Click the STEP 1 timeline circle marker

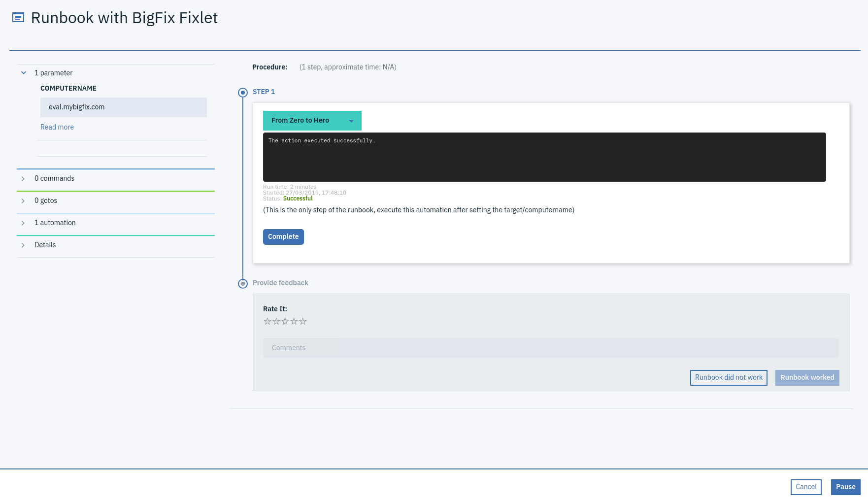[x=243, y=92]
